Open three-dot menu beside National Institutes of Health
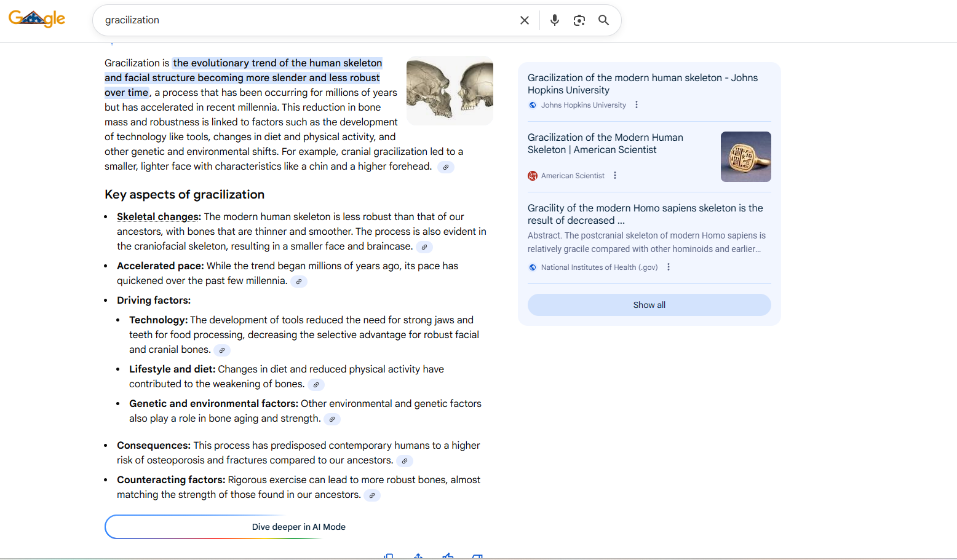The height and width of the screenshot is (560, 957). 669,267
